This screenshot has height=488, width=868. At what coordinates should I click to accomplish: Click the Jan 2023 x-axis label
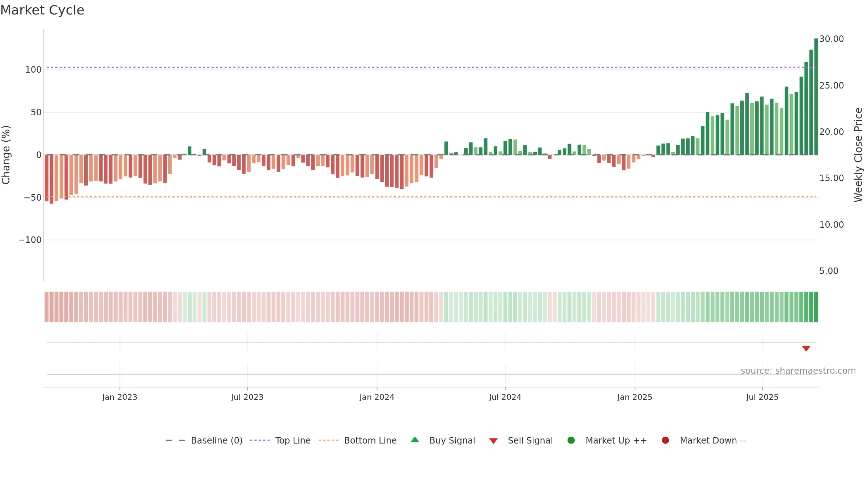point(120,397)
